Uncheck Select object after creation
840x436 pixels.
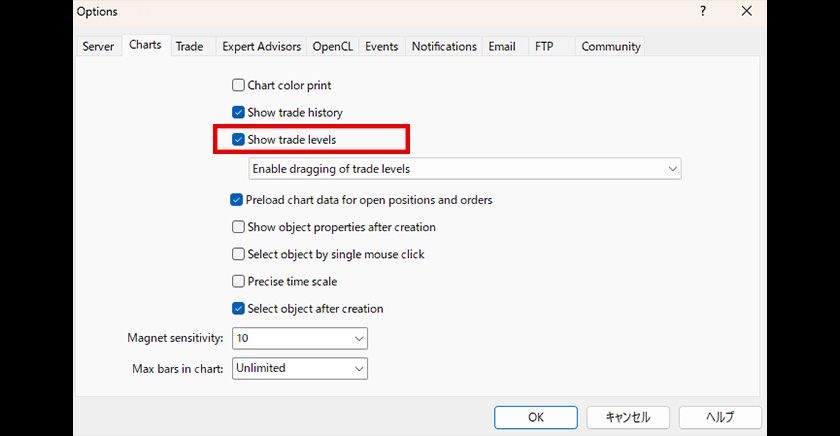pyautogui.click(x=238, y=308)
